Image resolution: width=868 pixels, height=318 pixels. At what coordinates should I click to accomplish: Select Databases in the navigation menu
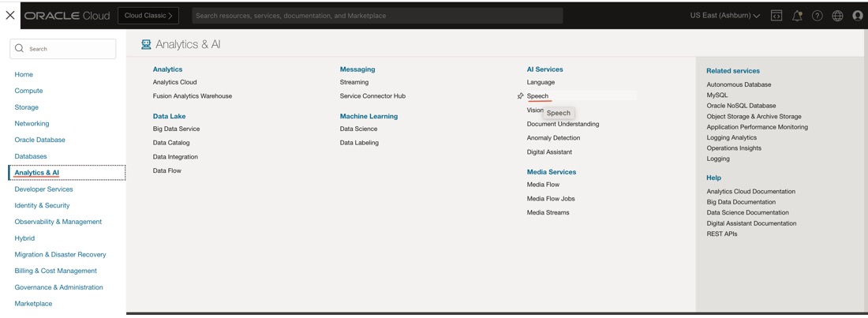31,156
